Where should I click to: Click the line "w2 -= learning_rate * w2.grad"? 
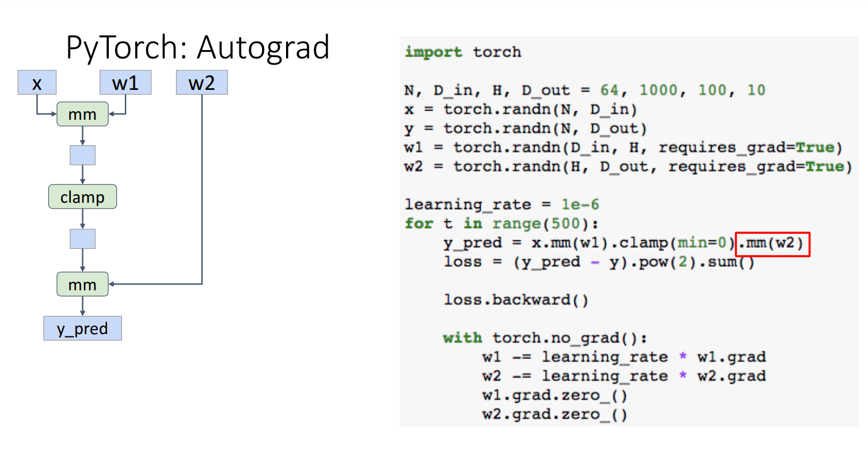coord(624,376)
